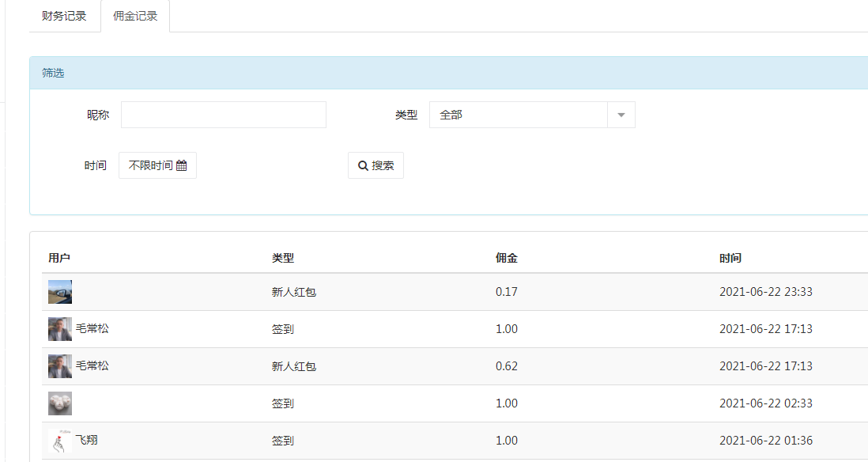Image resolution: width=868 pixels, height=462 pixels.
Task: Click 1.00 commission in 02:33 row
Action: [507, 403]
